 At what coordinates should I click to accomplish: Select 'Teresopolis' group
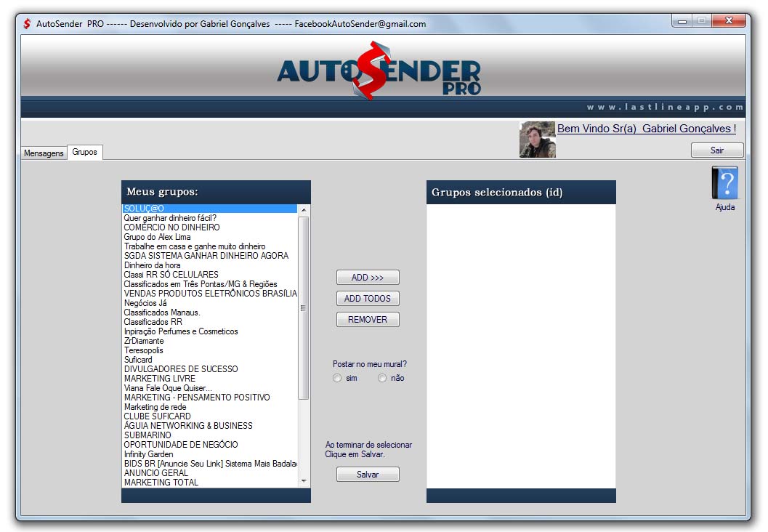[x=210, y=350]
